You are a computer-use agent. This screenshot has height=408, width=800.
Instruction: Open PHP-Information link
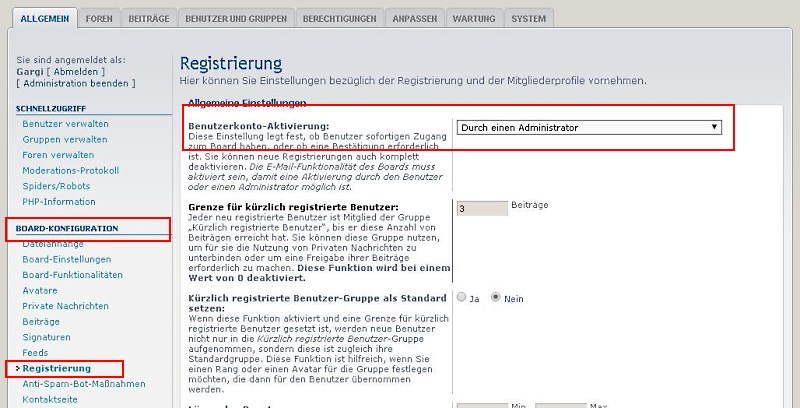59,201
